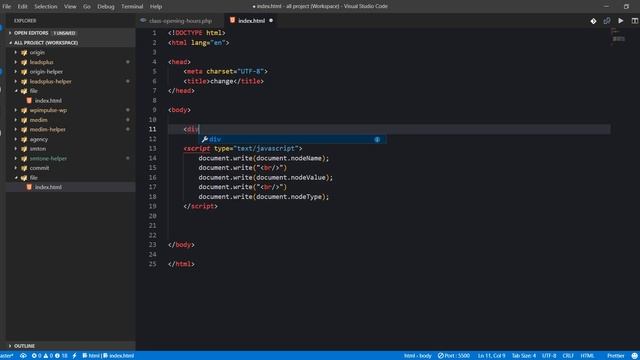Click the sync cloud icon in status bar
Viewport: 640px width, 360px height.
23,356
